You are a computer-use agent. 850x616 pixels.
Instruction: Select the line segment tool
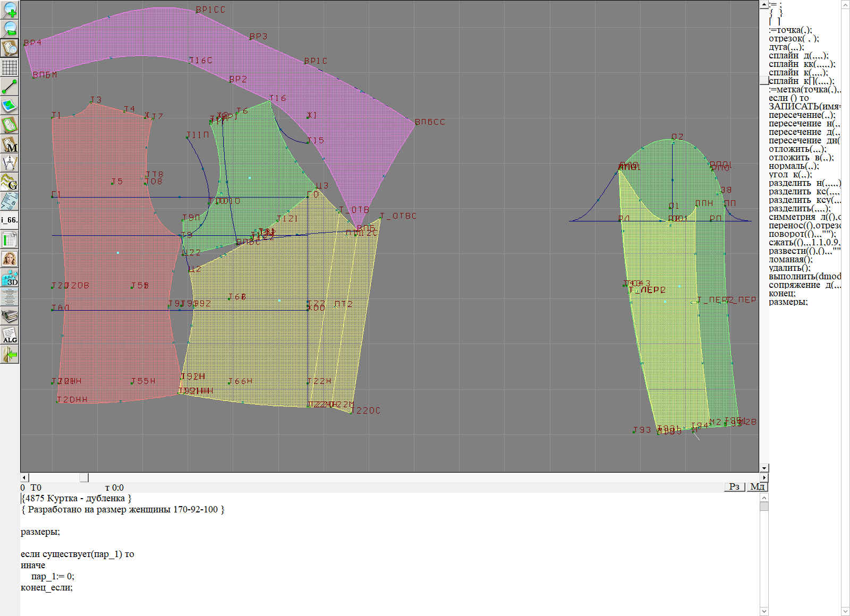tap(10, 87)
